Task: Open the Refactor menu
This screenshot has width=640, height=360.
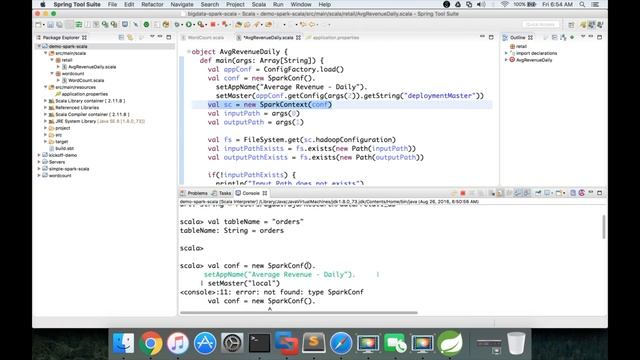Action: [x=152, y=4]
